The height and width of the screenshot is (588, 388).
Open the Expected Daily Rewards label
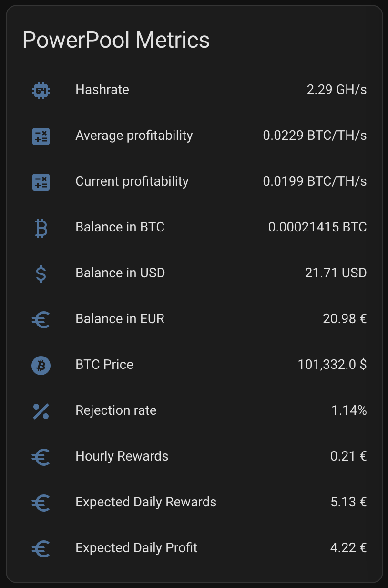pos(146,502)
